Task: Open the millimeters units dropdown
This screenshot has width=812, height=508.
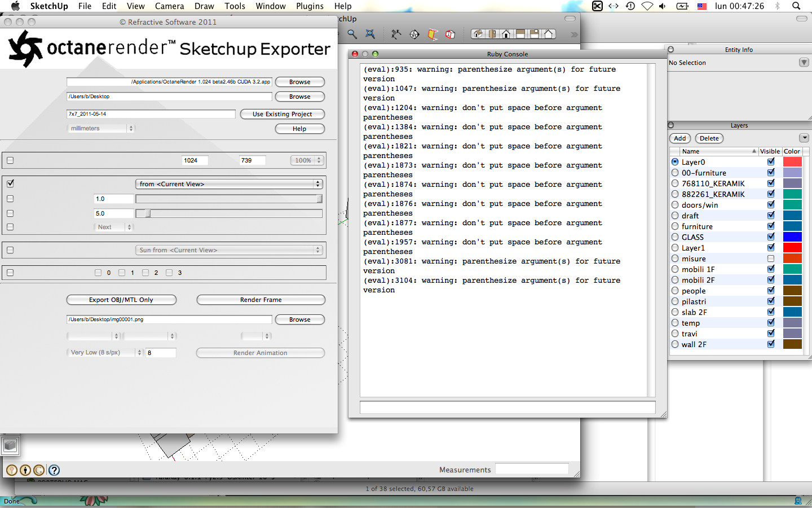Action: pos(101,128)
